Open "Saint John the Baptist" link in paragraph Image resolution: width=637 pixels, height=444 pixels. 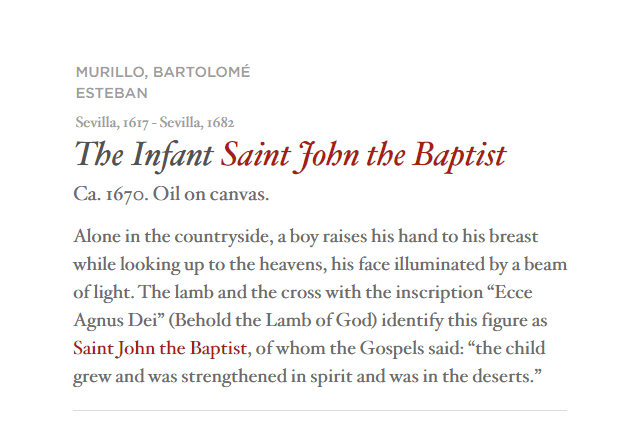coord(160,349)
